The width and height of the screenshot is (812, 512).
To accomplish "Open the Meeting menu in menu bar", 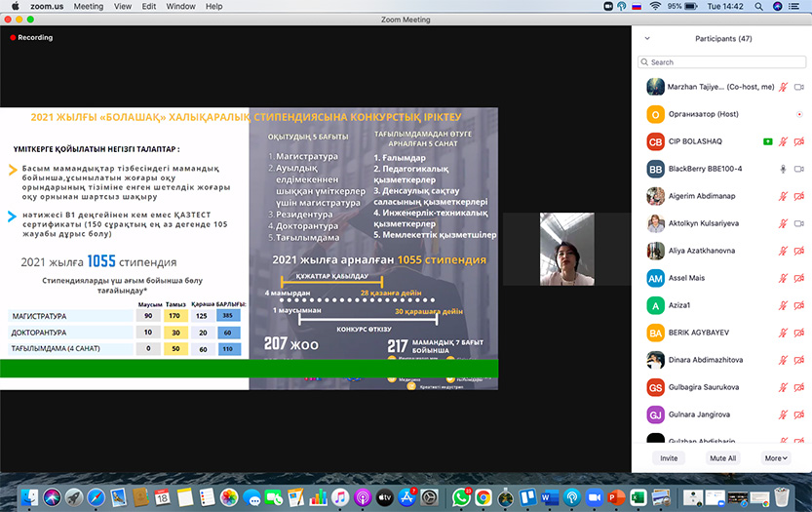I will [89, 6].
